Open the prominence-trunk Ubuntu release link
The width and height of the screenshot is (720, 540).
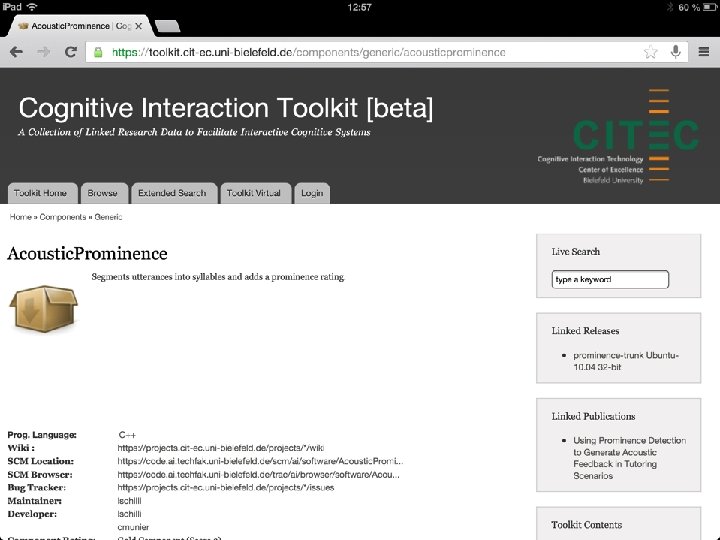(625, 361)
